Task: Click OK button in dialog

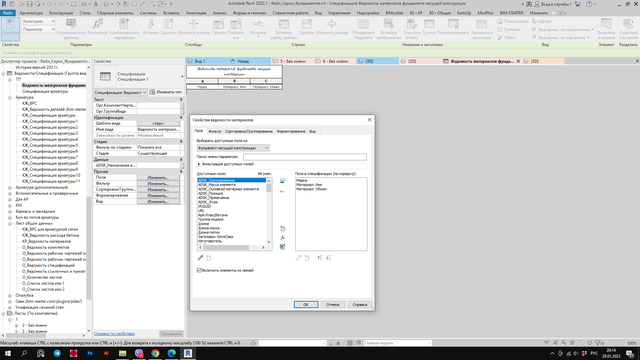Action: (x=306, y=304)
